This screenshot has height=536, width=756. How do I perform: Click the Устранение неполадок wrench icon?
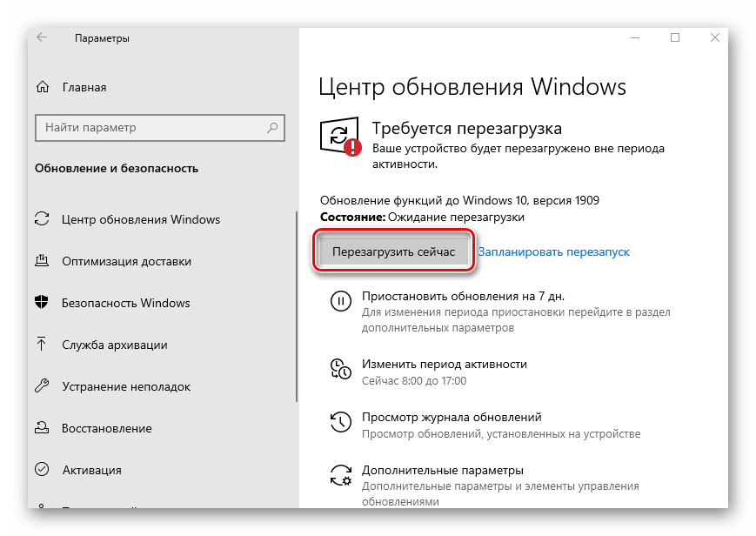pos(42,386)
